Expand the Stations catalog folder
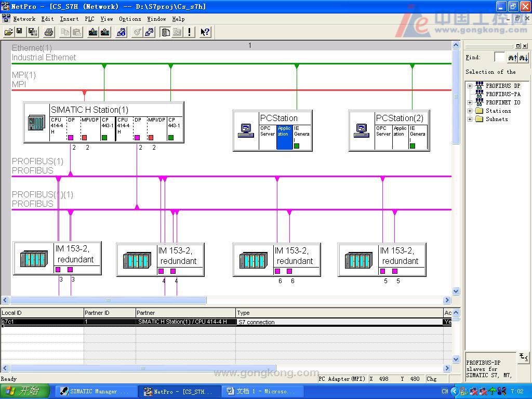This screenshot has height=399, width=532. (470, 111)
